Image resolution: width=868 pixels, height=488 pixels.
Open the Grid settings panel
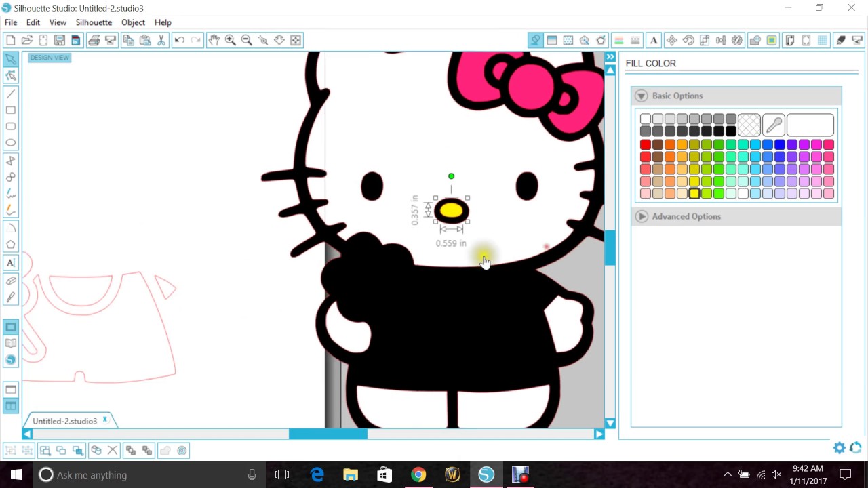click(x=823, y=41)
